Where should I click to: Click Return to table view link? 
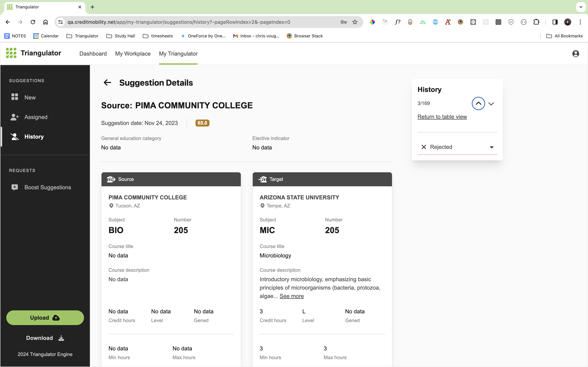[442, 117]
